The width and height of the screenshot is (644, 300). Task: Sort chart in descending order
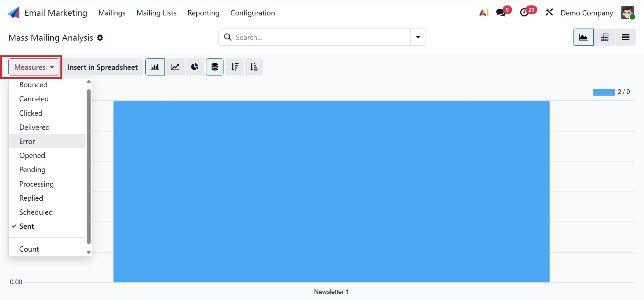[235, 67]
